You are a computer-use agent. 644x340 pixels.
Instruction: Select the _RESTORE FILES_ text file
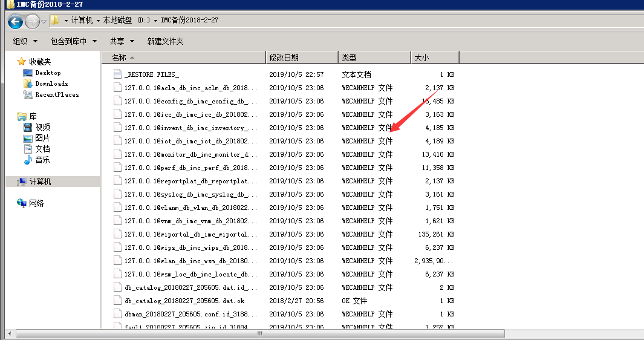(151, 74)
